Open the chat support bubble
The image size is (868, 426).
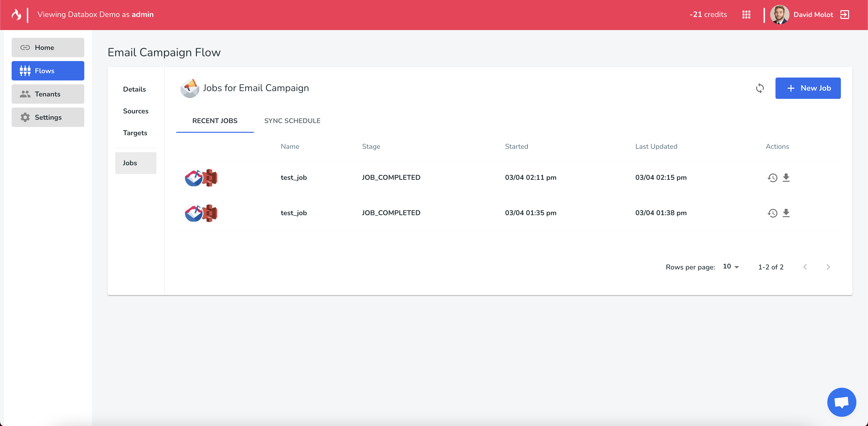[841, 402]
